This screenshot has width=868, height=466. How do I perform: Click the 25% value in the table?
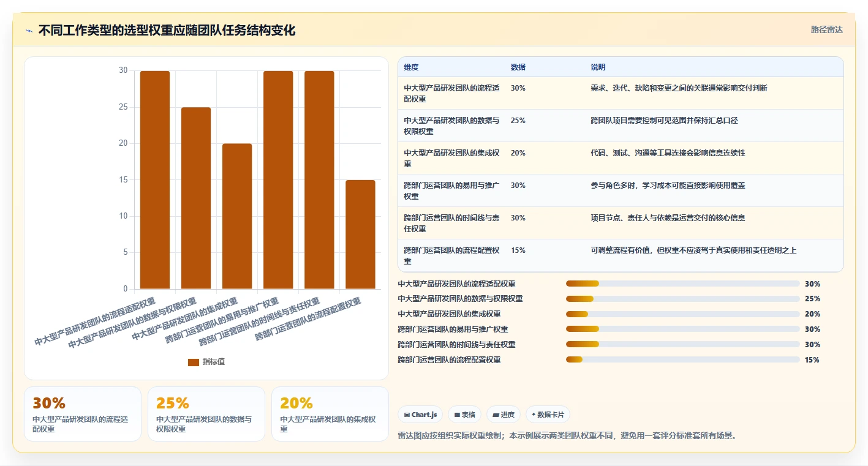click(518, 121)
